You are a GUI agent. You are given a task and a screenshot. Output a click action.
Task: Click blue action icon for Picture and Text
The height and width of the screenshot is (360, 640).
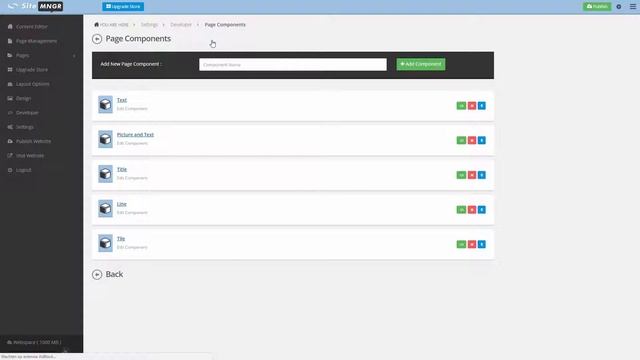pos(482,140)
